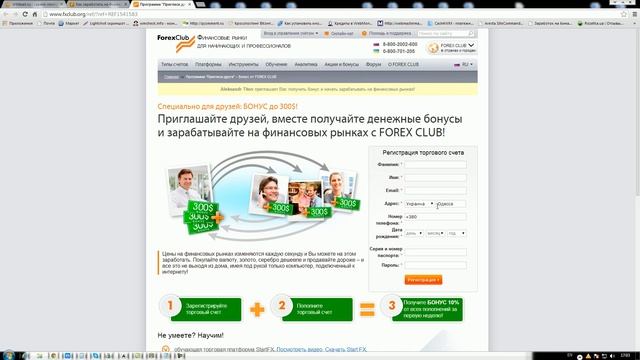Click orange 'Регистрация' button

point(423,280)
